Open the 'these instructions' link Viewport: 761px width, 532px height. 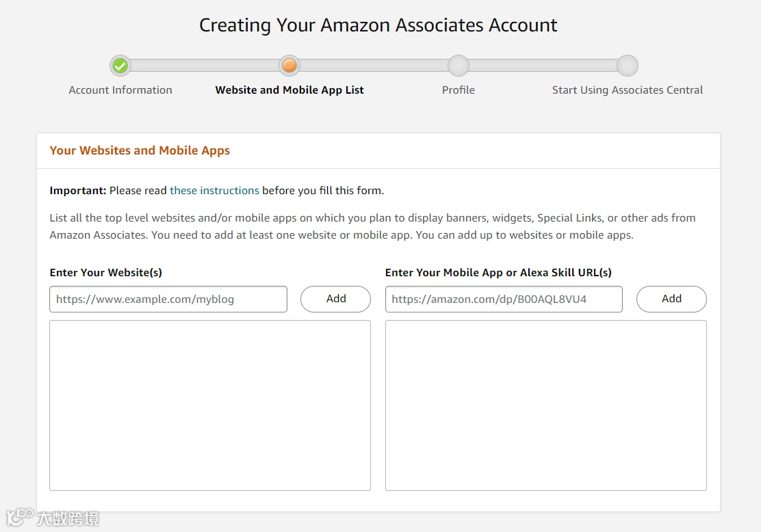(x=214, y=190)
